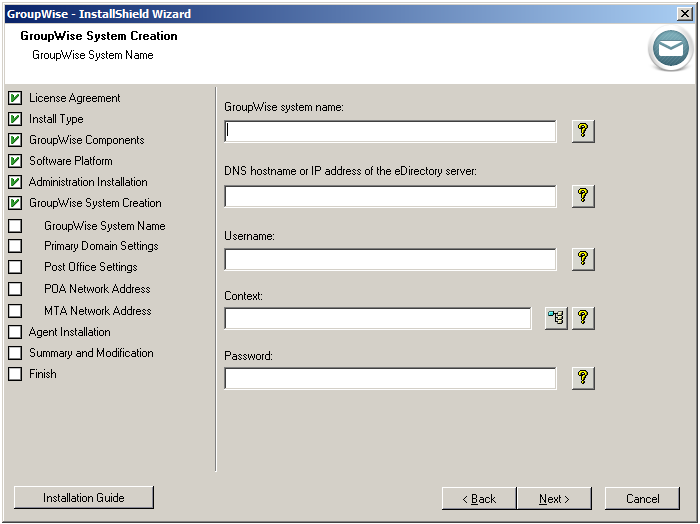This screenshot has height=524, width=700.
Task: Open help for DNS hostname field
Action: tap(583, 196)
